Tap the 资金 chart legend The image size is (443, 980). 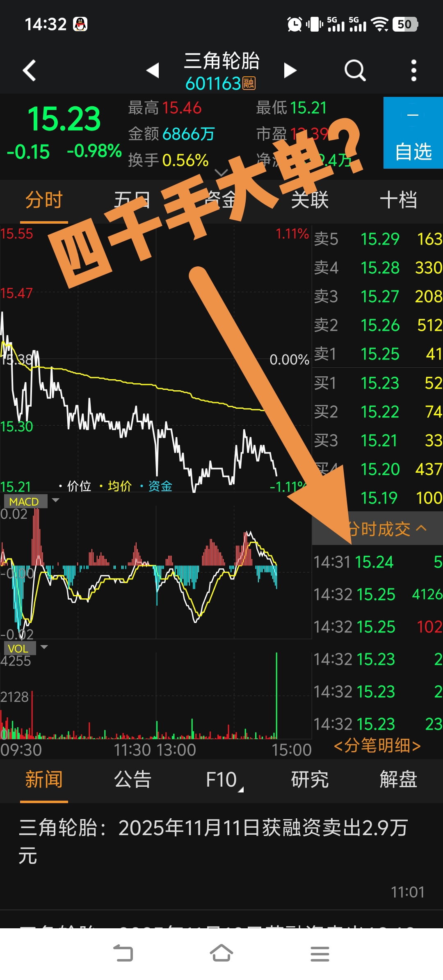point(156,486)
